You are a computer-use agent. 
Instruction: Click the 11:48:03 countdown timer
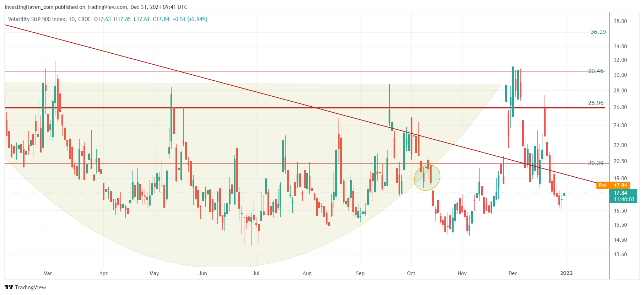click(624, 199)
